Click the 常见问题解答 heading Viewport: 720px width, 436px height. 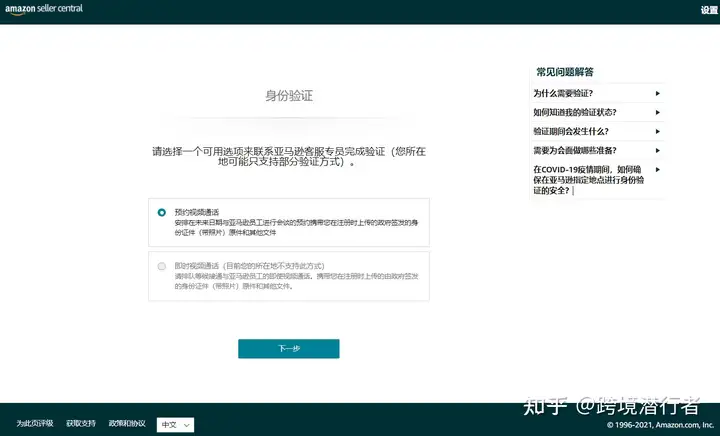[x=565, y=72]
